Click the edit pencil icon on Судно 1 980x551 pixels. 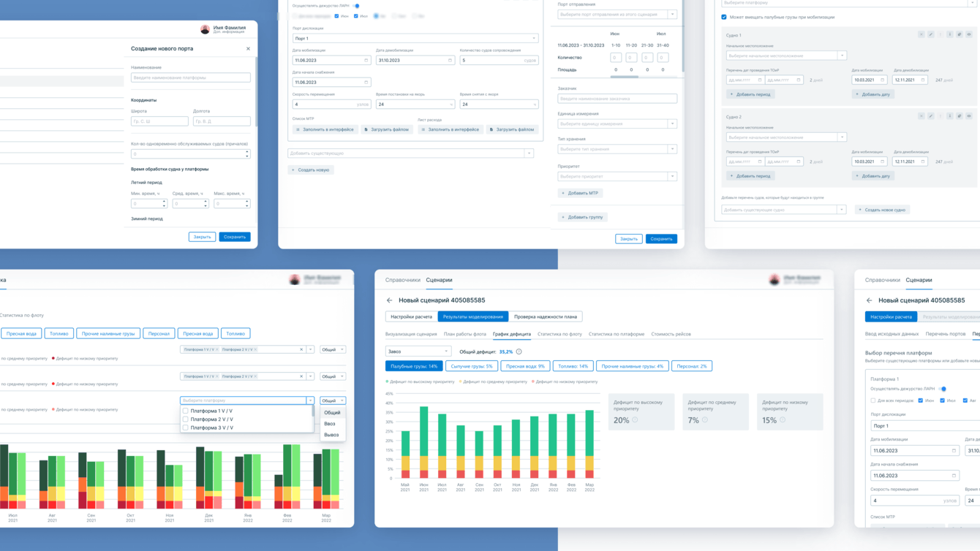tap(931, 34)
